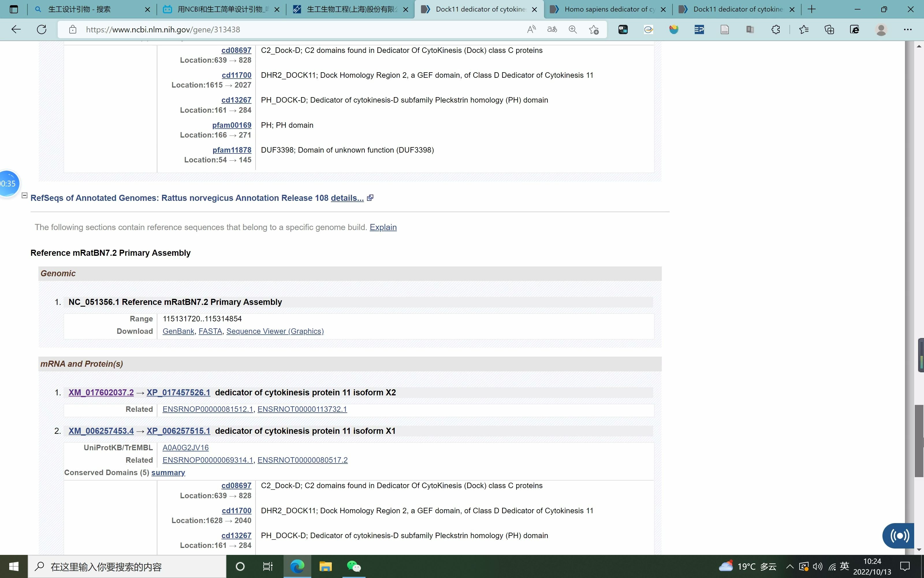Open the FASTA download link
Screen dimensions: 924x578
[210, 331]
